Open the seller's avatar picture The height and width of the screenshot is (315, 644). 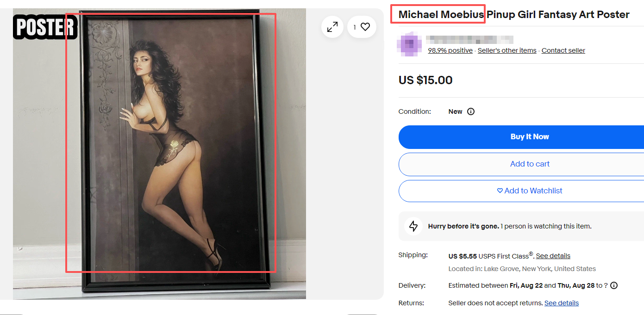click(x=409, y=44)
